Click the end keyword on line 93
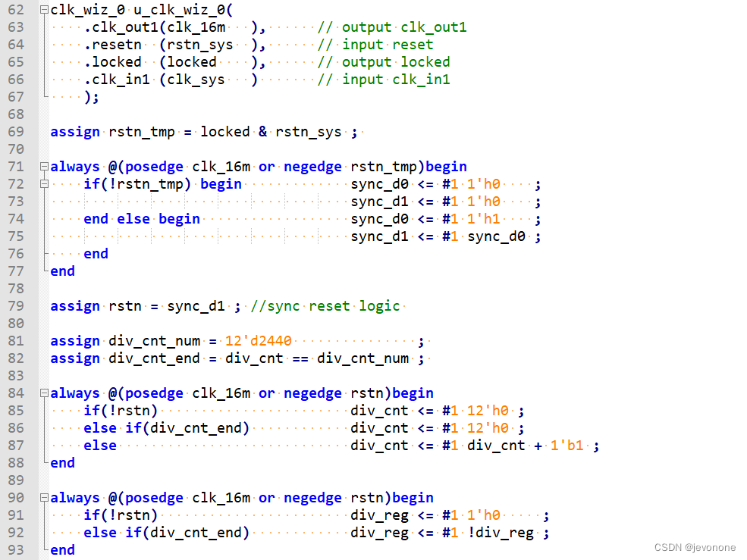This screenshot has height=560, width=747. click(61, 549)
